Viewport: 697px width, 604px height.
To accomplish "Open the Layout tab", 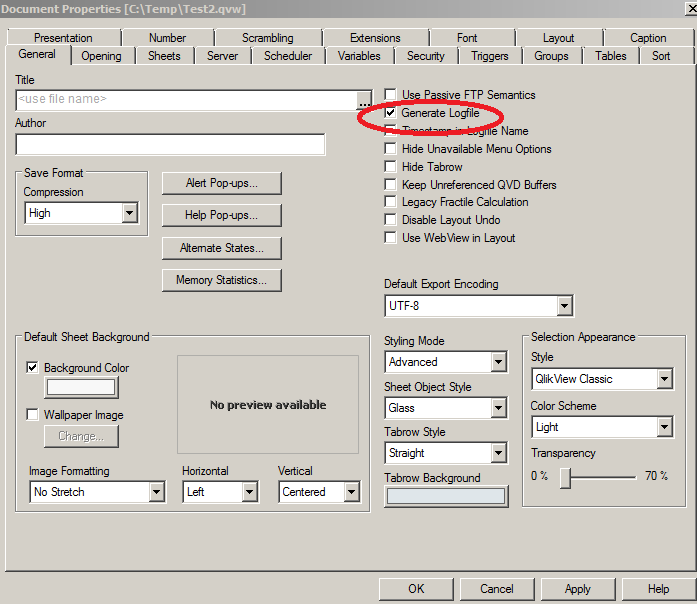I will 558,38.
